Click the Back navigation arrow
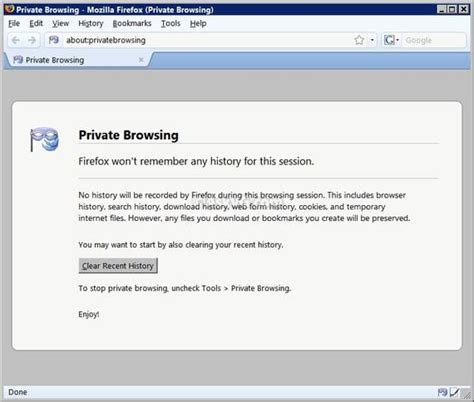Viewport: 474px width, 402px height. tap(16, 40)
